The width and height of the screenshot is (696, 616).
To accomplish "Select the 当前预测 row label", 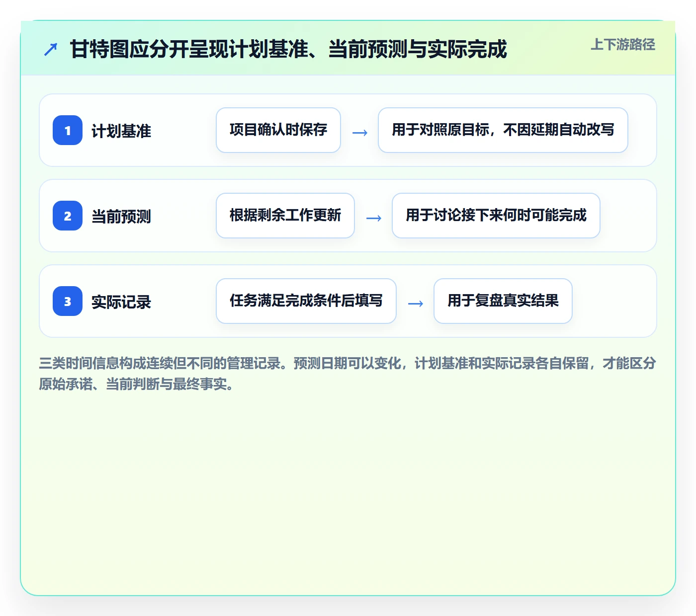I will 121,217.
